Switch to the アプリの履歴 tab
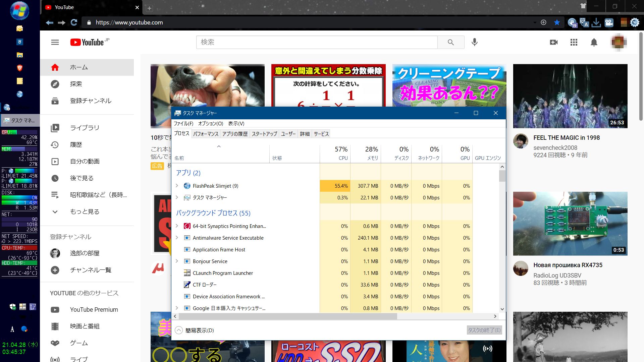 click(235, 134)
